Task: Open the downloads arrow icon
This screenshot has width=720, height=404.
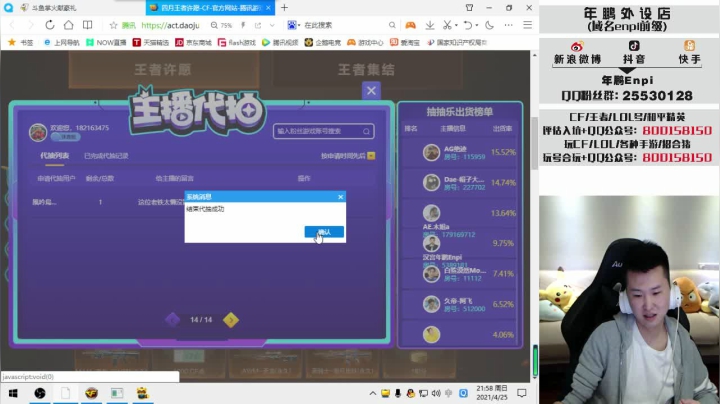Action: [430, 25]
